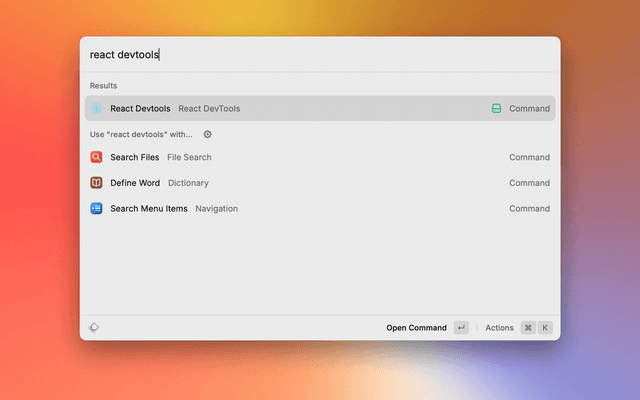Click the Raycast logo in bottom-left corner
This screenshot has width=640, height=400.
(94, 327)
